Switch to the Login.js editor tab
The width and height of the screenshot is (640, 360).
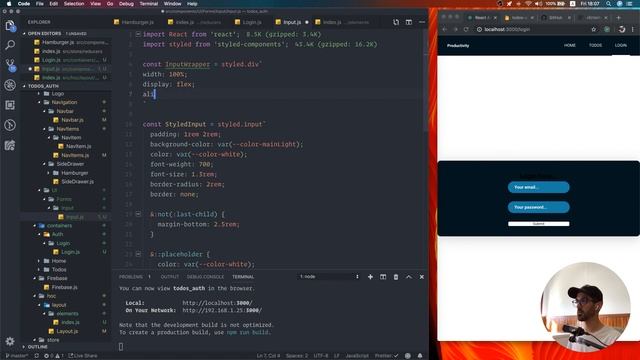click(248, 22)
